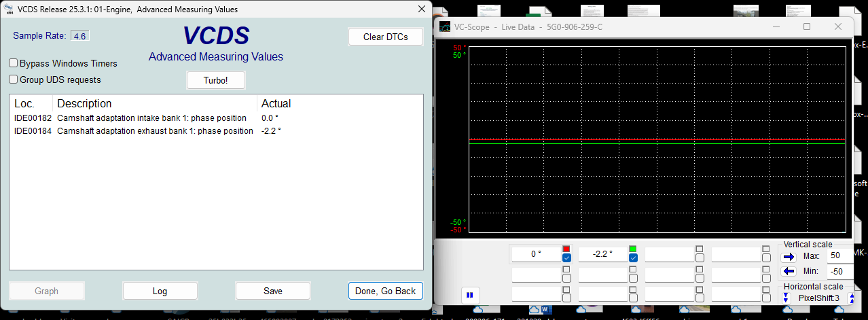
Task: Open the red trace color swatch
Action: 566,249
